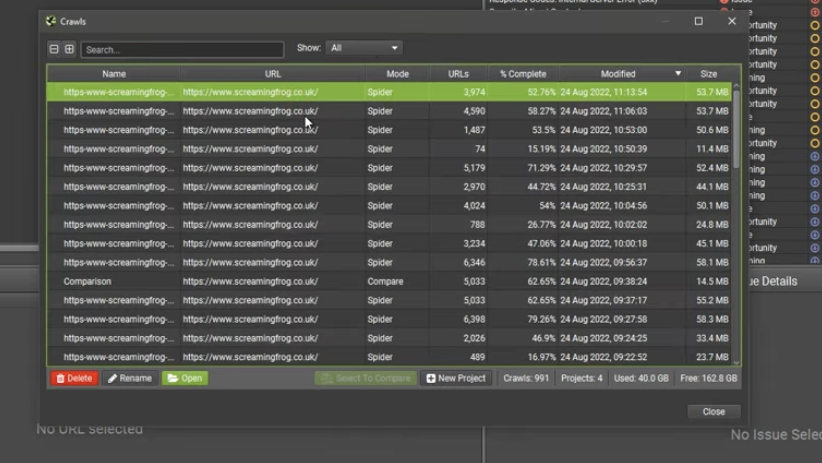Sort by the URLs column header
Viewport: 822px width, 463px height.
click(x=458, y=74)
